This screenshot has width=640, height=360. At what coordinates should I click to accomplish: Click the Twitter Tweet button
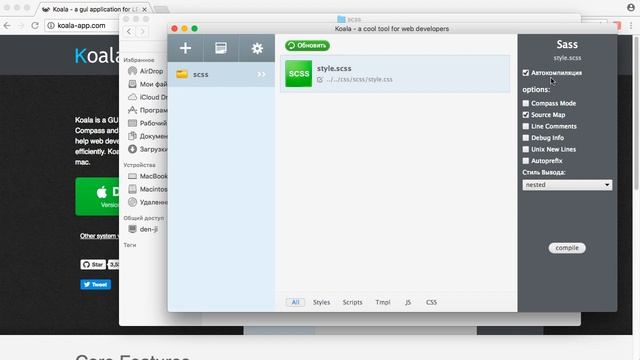[96, 284]
